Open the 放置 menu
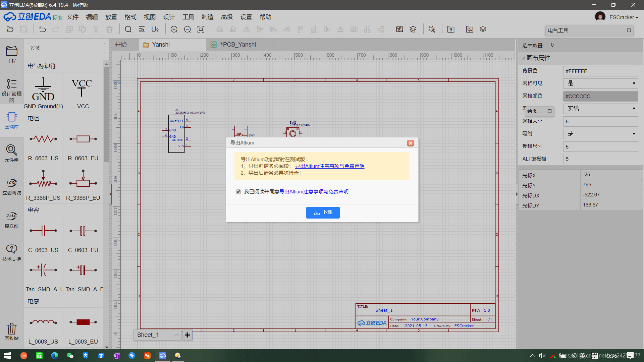 pos(111,17)
